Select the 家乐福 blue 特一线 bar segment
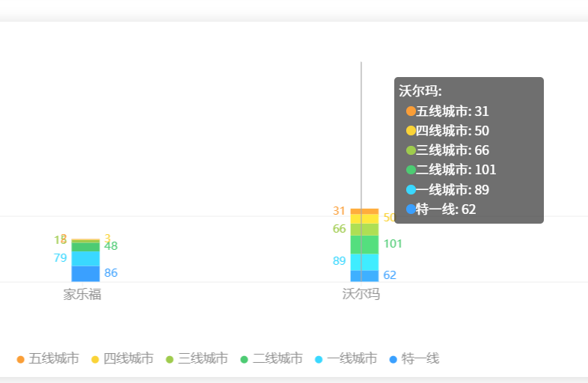This screenshot has height=383, width=588. pos(85,274)
